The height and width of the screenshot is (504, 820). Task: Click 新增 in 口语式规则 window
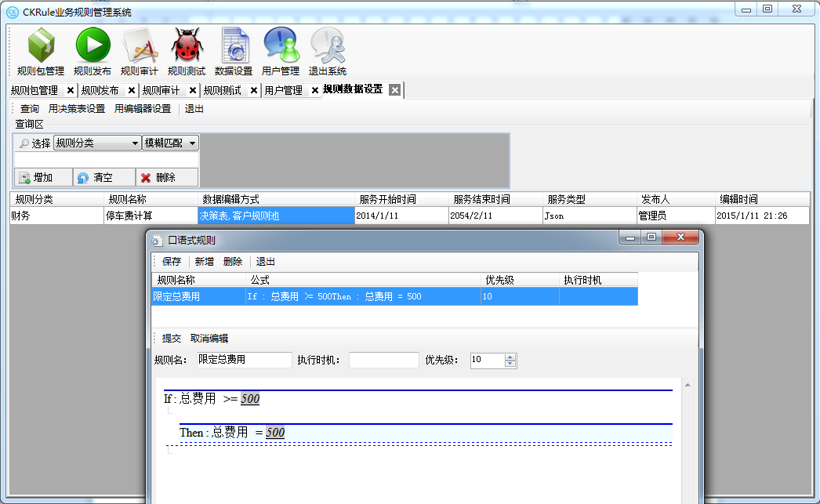pos(204,262)
